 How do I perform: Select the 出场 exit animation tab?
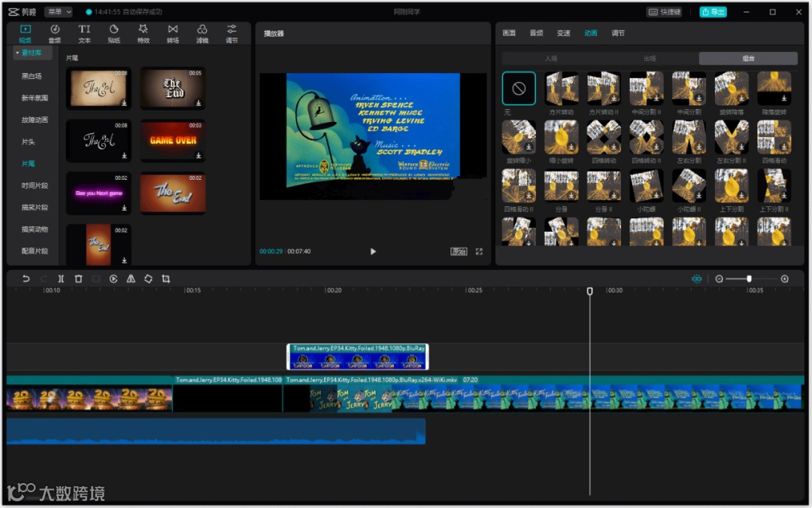[x=650, y=59]
